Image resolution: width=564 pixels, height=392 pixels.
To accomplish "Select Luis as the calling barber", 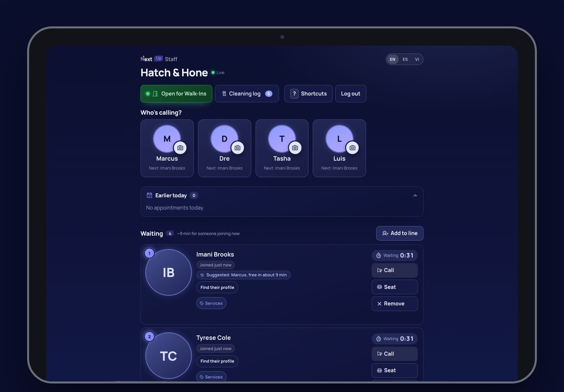I will pyautogui.click(x=339, y=148).
